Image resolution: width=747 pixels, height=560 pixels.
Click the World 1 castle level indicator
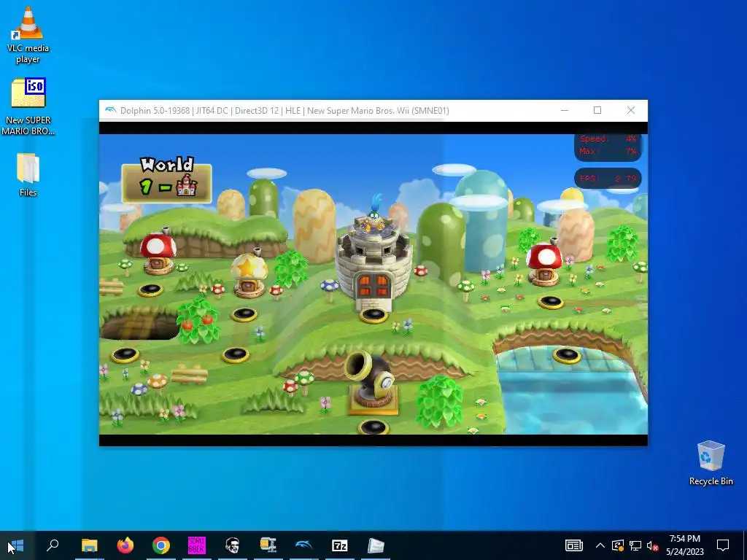click(x=167, y=180)
